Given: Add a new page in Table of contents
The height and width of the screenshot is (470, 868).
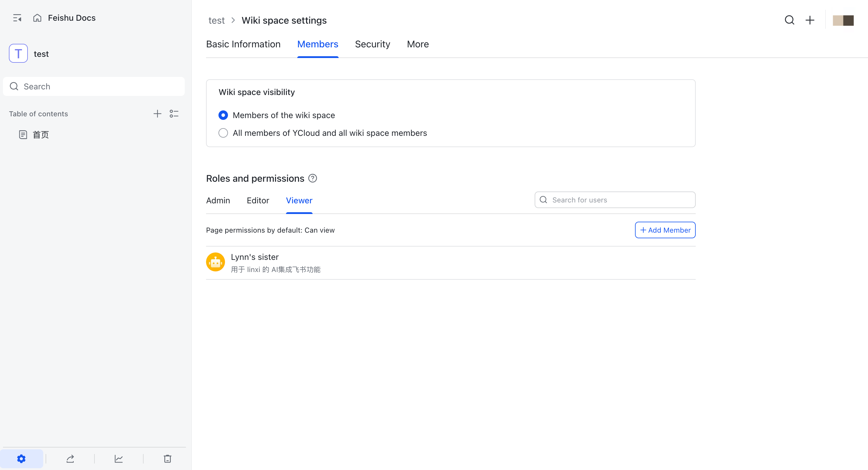Looking at the screenshot, I should pos(157,114).
